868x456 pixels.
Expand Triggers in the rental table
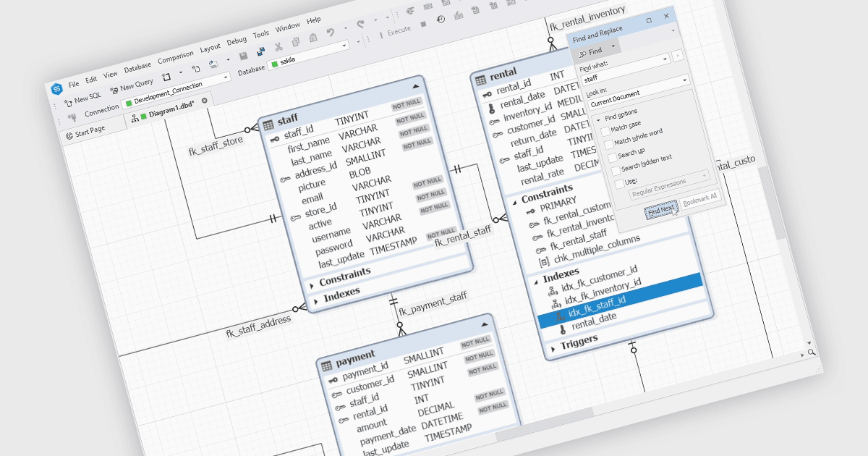[553, 349]
